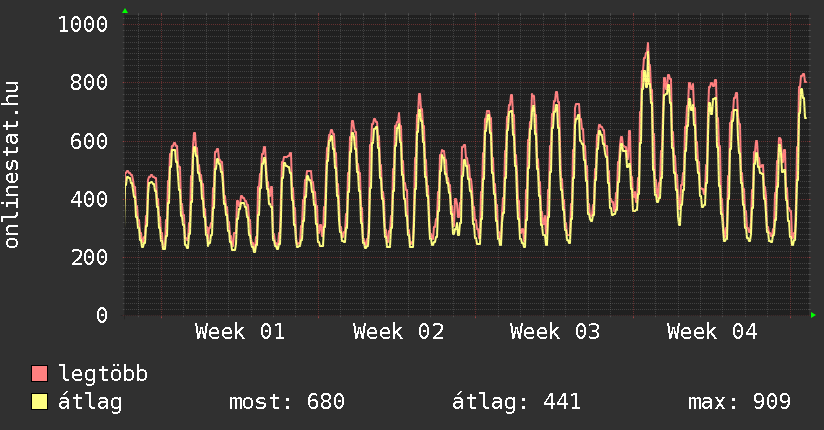This screenshot has height=430, width=824.
Task: Click the 400 y-axis tick label
Action: coord(88,199)
